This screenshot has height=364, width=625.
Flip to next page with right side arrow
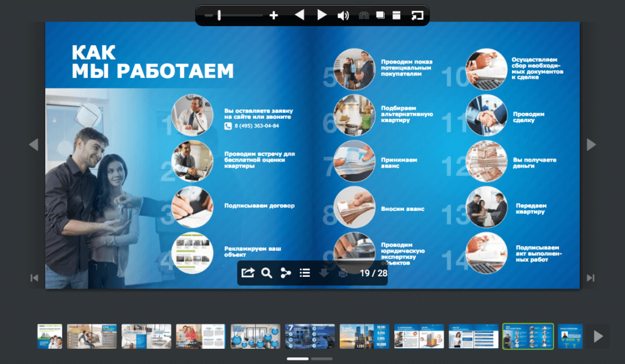click(591, 145)
